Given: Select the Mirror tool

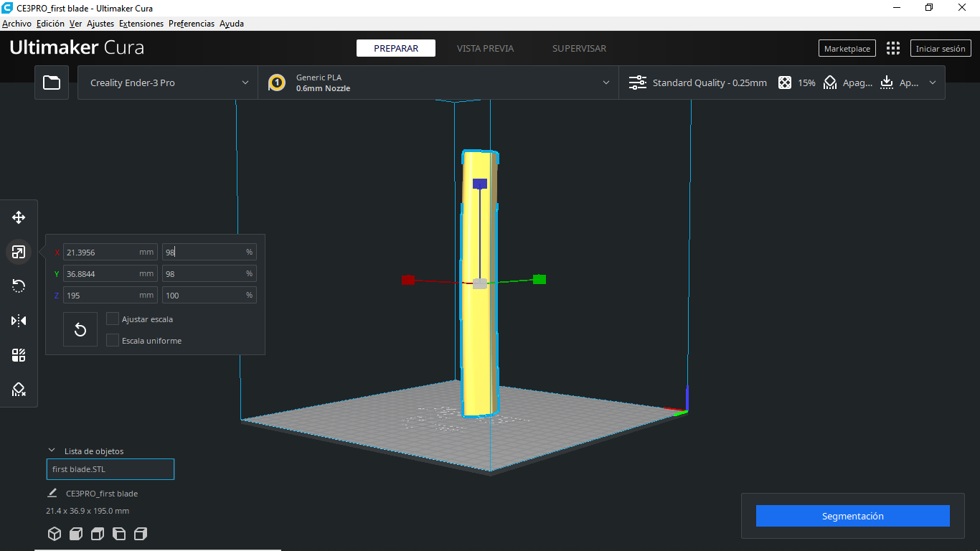Looking at the screenshot, I should click(19, 321).
